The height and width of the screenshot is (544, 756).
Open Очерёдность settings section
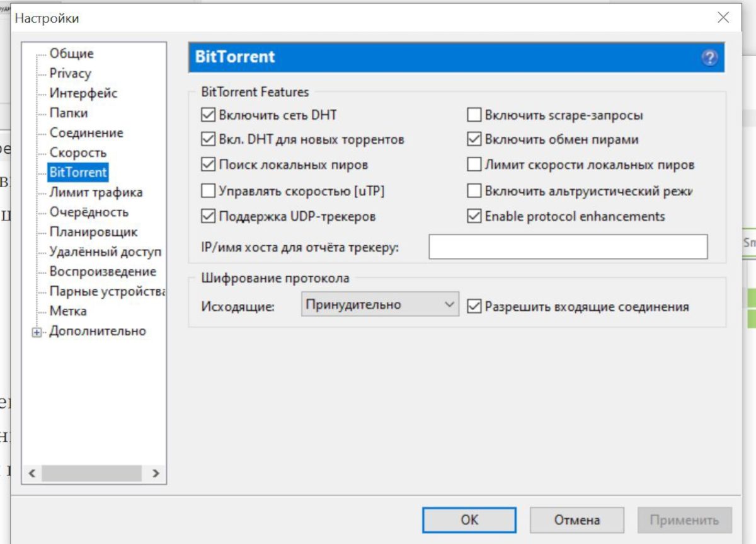coord(89,212)
